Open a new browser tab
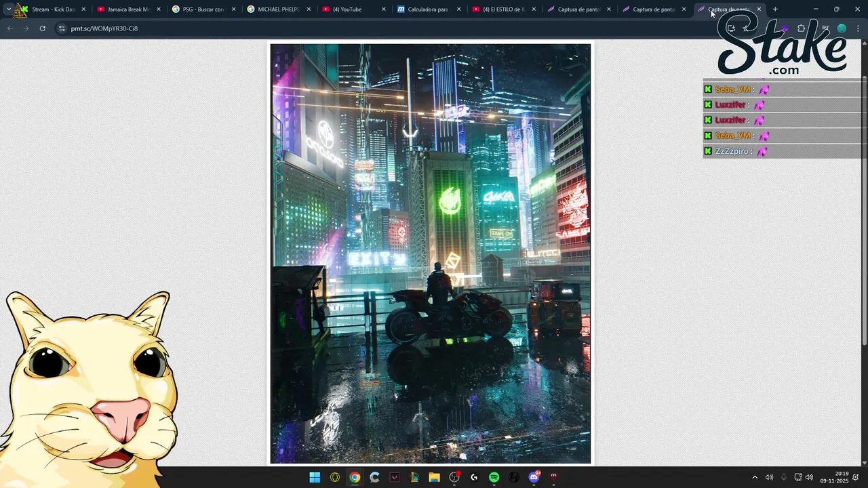The height and width of the screenshot is (488, 868). [775, 9]
